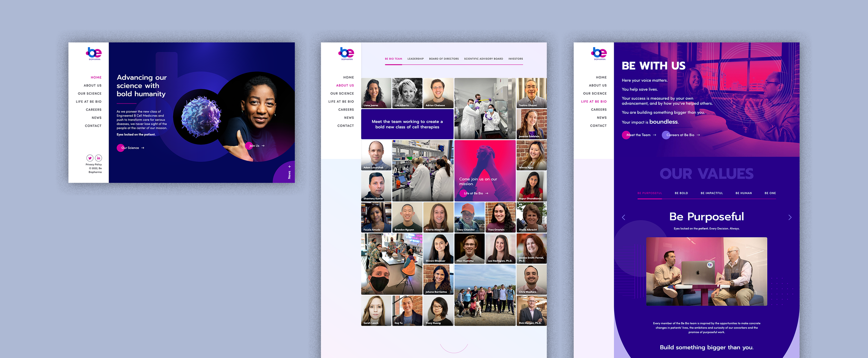Select BE HUMAN values tab
Image resolution: width=868 pixels, height=358 pixels.
pyautogui.click(x=744, y=193)
